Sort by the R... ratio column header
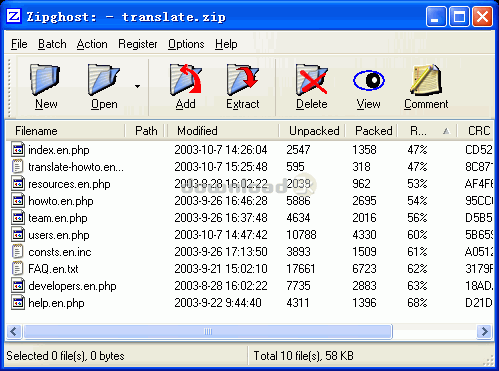The image size is (499, 371). coord(427,131)
